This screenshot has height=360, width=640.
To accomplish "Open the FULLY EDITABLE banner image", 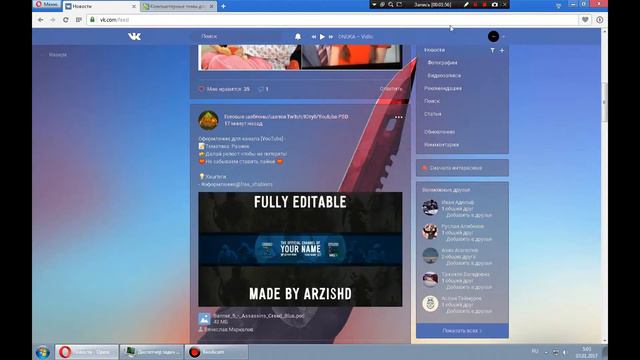I will coord(300,249).
